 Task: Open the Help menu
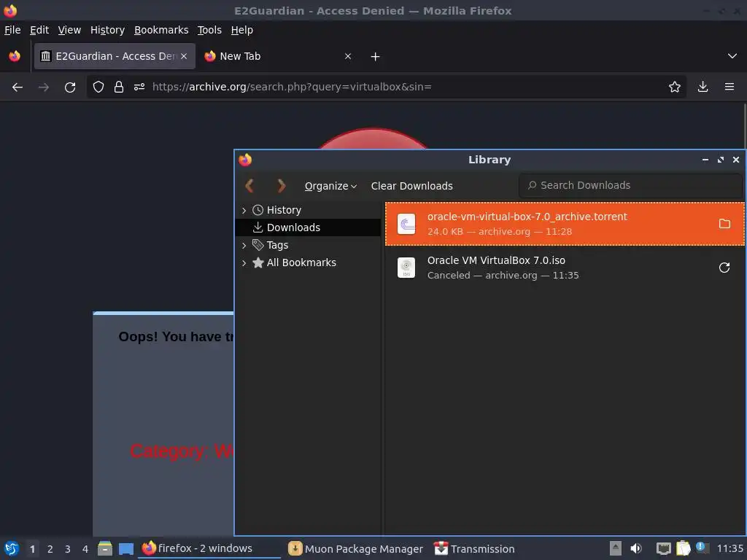coord(241,30)
